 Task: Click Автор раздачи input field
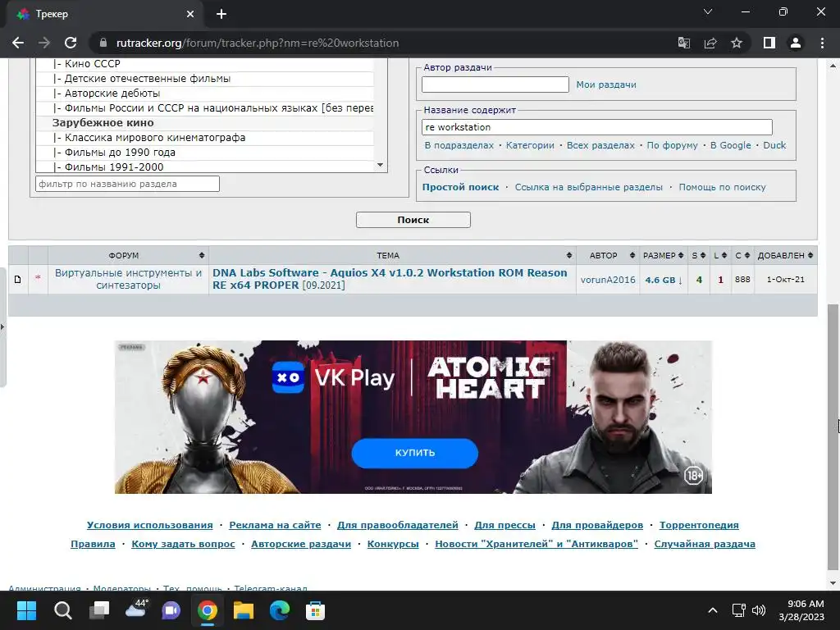click(495, 84)
